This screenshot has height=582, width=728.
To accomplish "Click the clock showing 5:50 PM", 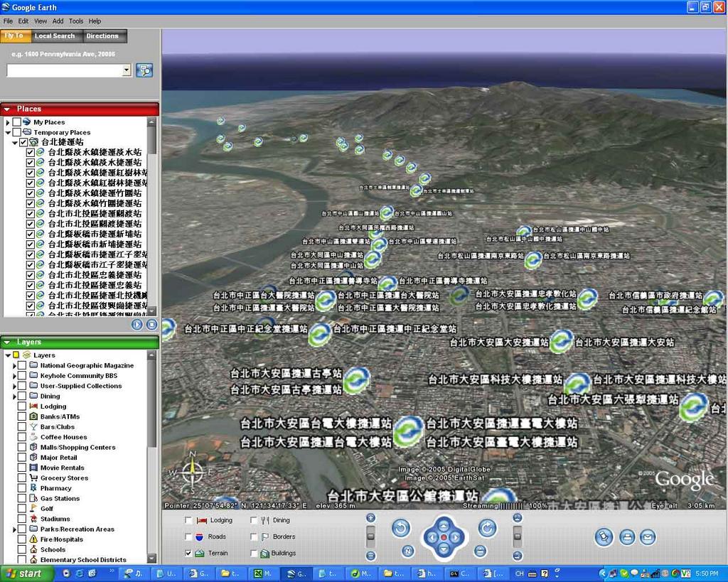I will click(x=707, y=573).
